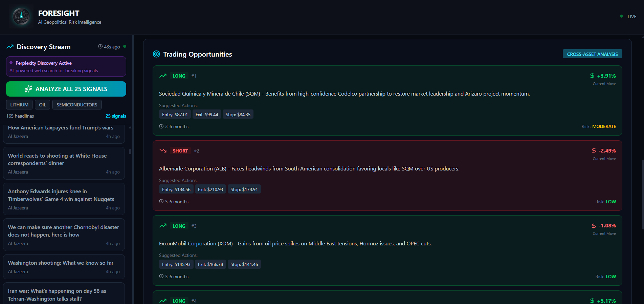
Task: Click the clock icon beside 43s ago
Action: pyautogui.click(x=101, y=46)
